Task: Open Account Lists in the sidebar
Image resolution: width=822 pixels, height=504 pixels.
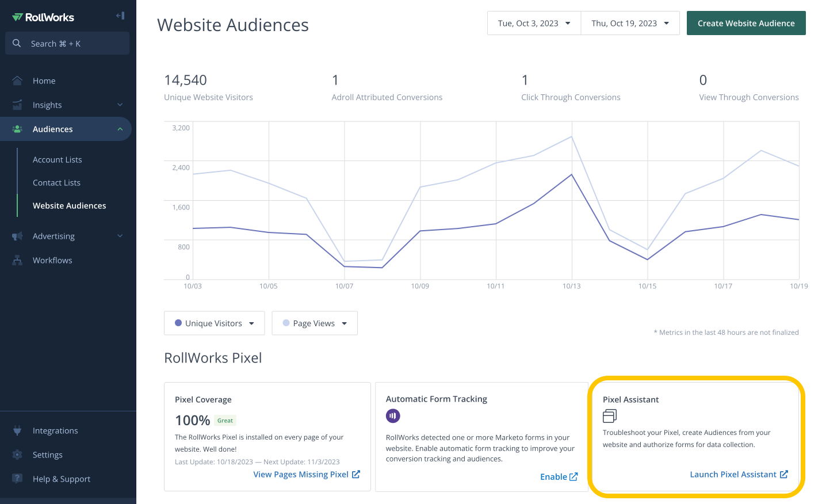Action: [x=58, y=159]
